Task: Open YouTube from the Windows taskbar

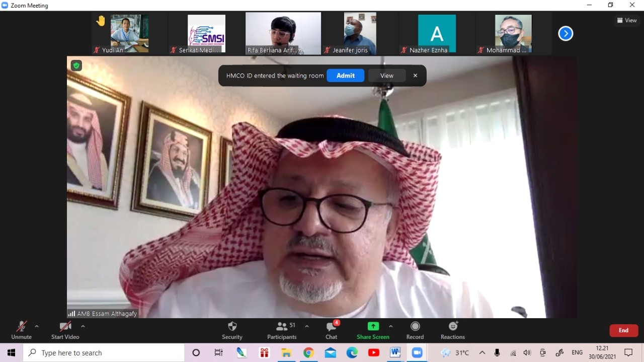Action: coord(373,353)
